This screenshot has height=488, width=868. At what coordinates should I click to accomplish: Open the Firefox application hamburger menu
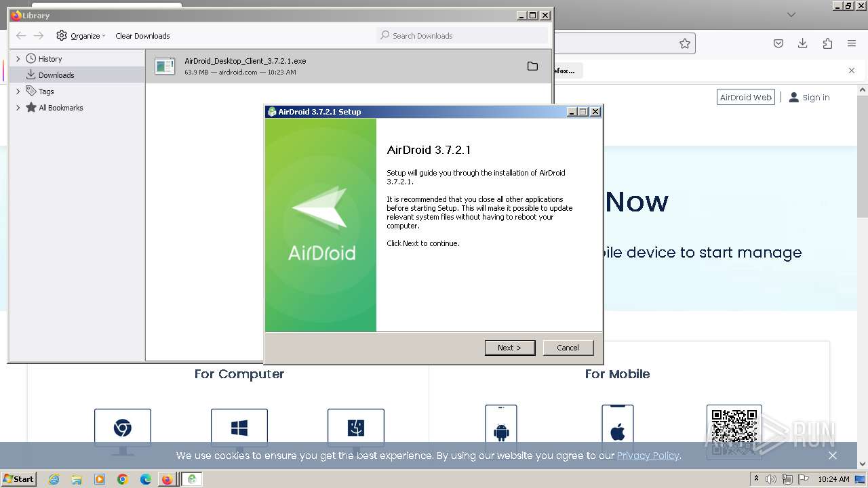click(x=852, y=43)
